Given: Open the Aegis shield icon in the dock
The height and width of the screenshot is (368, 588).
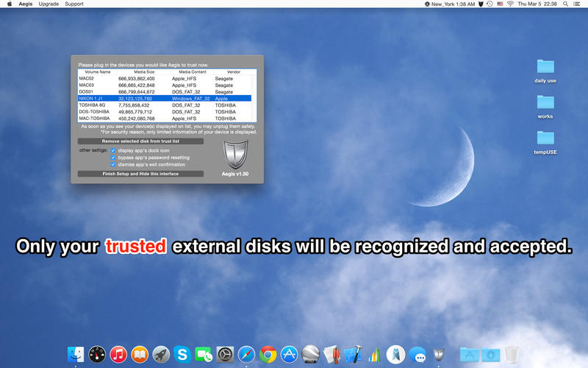Looking at the screenshot, I should point(439,355).
